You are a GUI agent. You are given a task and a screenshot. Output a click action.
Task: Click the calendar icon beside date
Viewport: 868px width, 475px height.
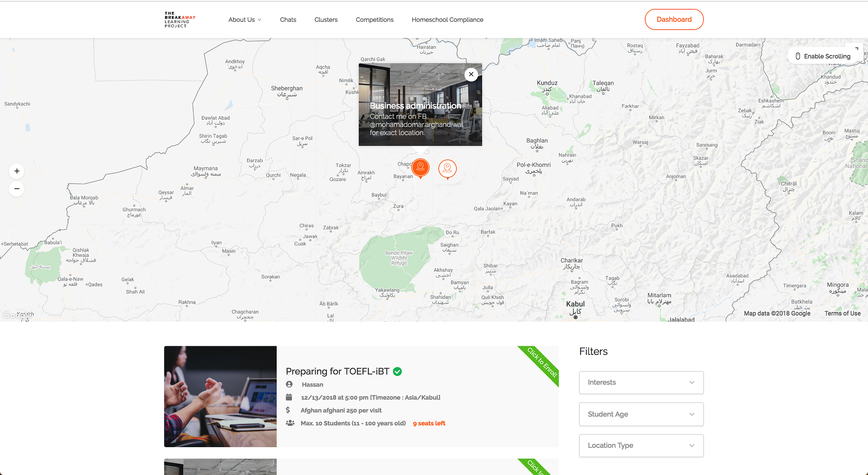[289, 397]
